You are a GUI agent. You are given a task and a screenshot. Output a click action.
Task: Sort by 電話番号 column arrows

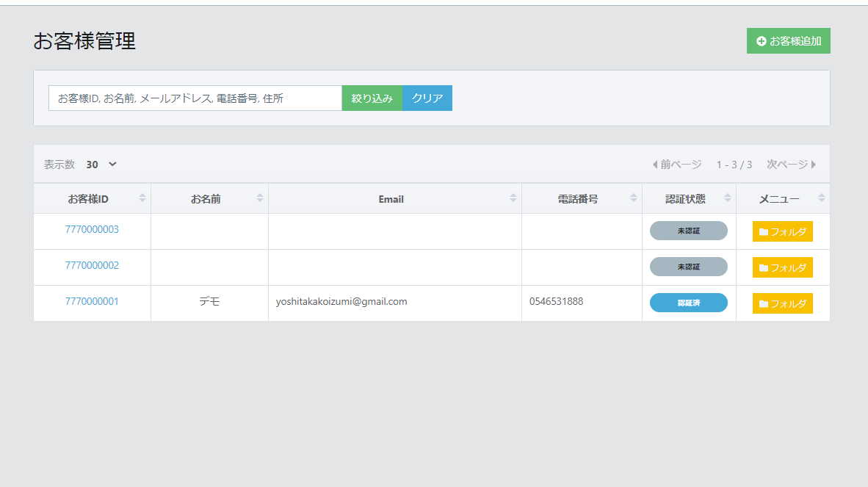(634, 198)
